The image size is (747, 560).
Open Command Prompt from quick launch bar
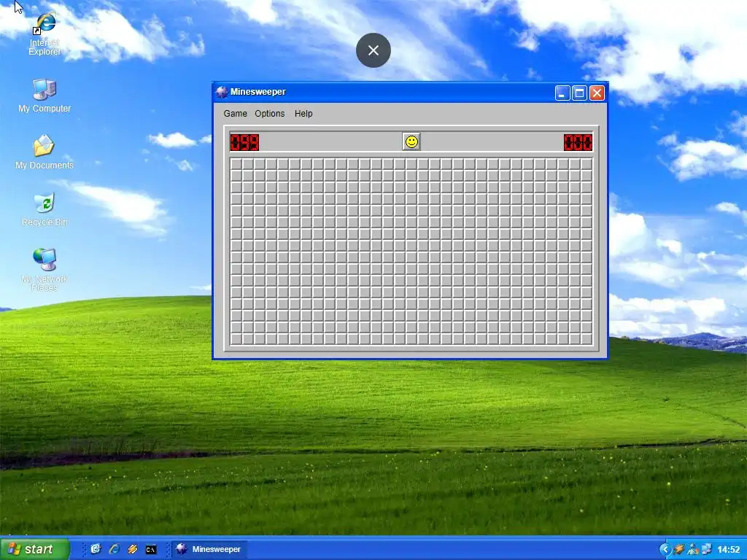coord(150,550)
